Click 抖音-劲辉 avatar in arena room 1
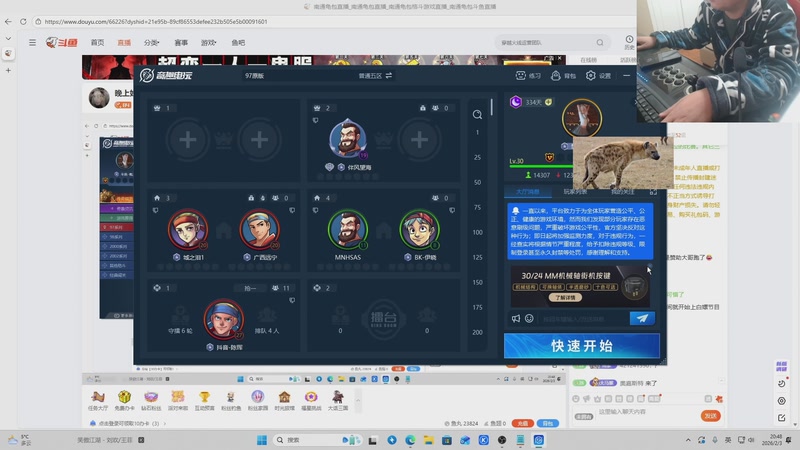Image resolution: width=800 pixels, height=450 pixels. [x=223, y=319]
